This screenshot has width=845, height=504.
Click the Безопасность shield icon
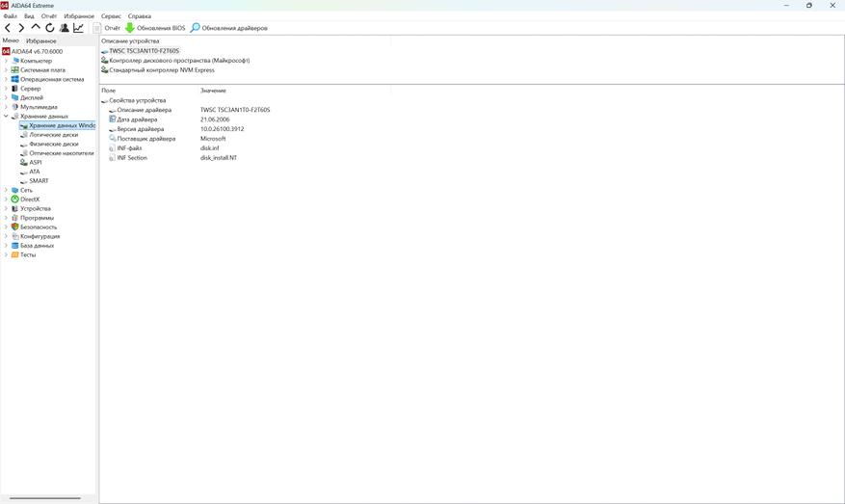click(15, 226)
